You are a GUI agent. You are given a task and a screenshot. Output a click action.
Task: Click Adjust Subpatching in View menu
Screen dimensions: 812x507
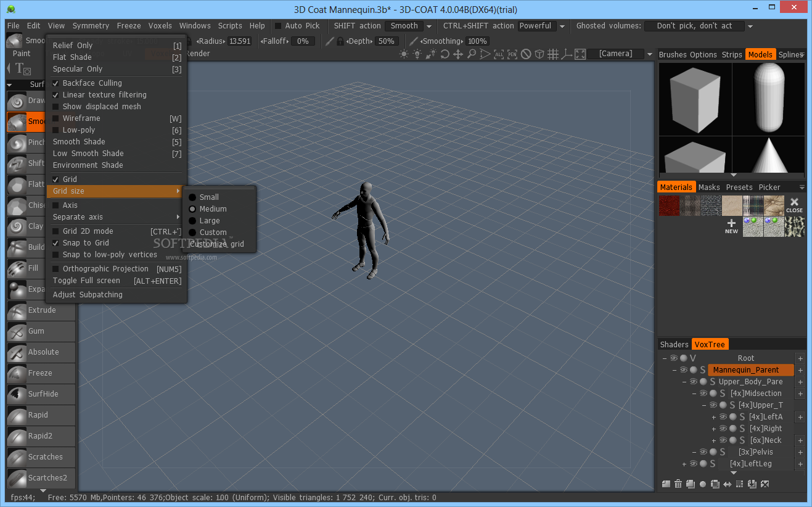coord(88,295)
